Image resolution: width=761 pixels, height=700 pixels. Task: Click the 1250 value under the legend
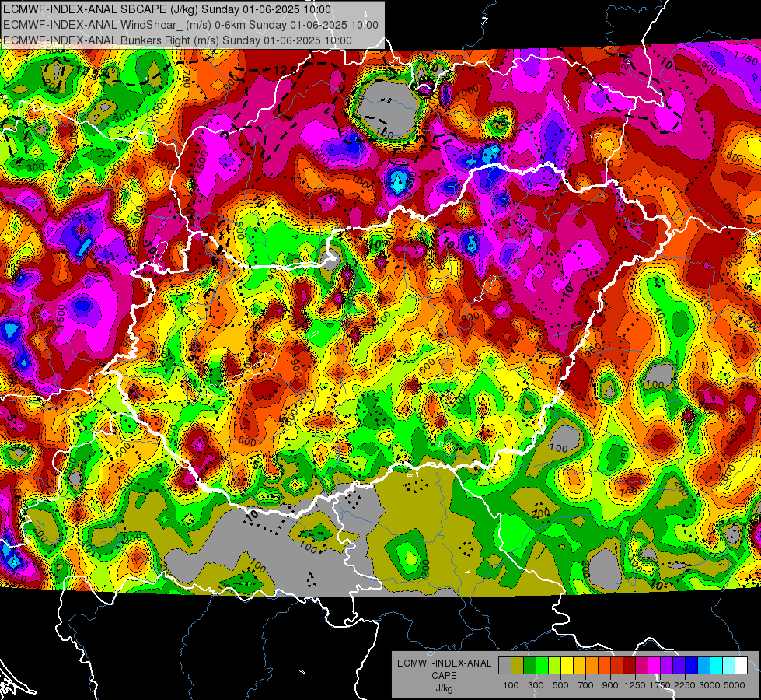(635, 685)
